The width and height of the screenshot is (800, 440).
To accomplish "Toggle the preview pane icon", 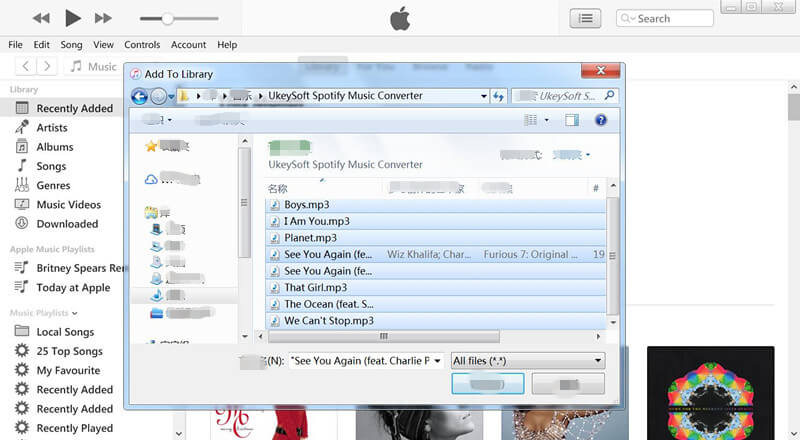I will click(572, 120).
